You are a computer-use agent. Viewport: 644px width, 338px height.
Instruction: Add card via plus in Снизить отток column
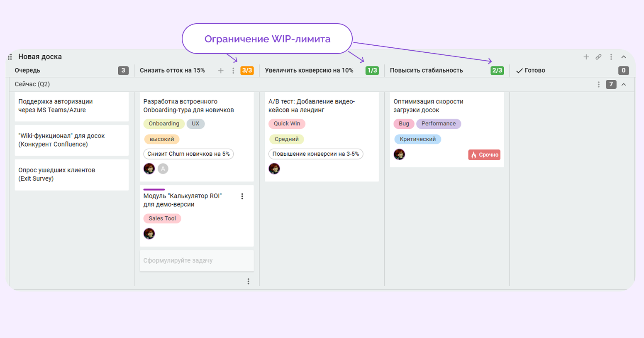tap(221, 71)
